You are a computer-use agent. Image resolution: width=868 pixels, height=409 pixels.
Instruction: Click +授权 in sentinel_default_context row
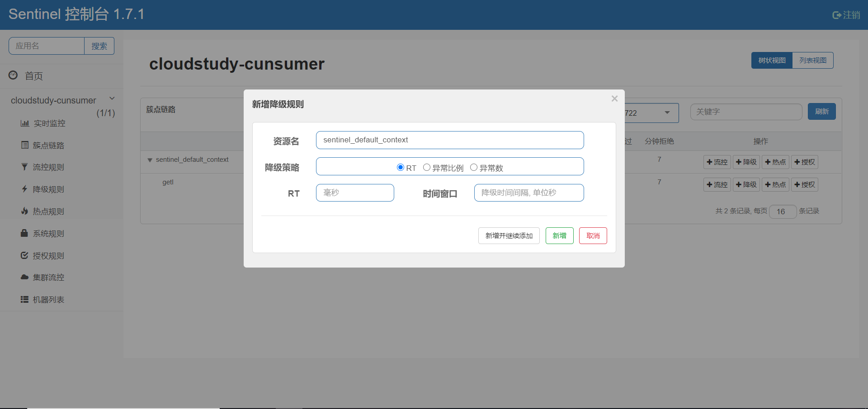click(805, 162)
